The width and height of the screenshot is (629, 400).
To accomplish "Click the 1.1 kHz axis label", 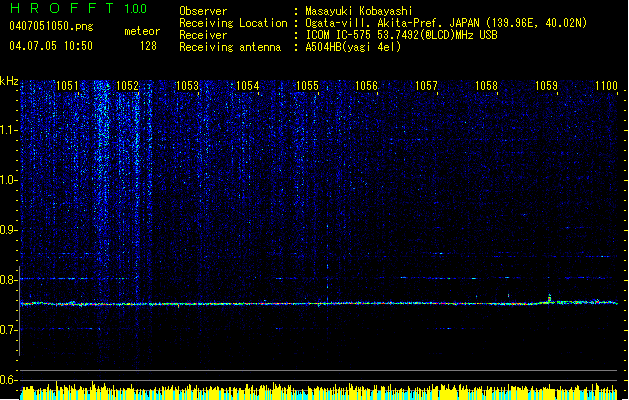I will tap(9, 130).
